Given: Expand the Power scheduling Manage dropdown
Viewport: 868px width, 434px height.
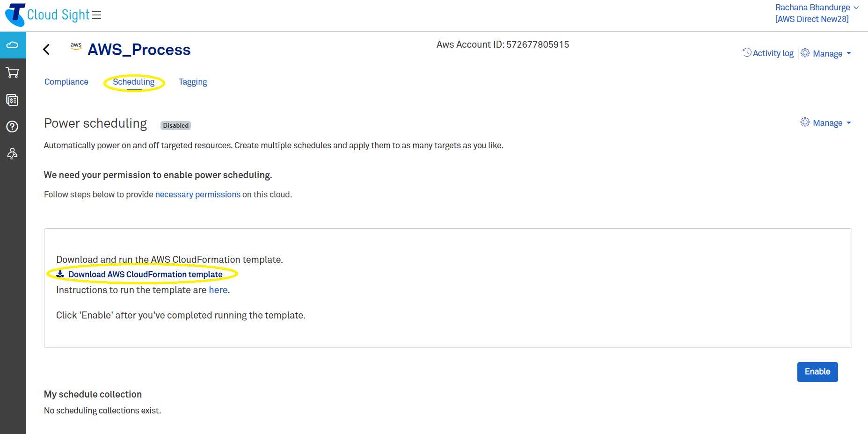Looking at the screenshot, I should pos(826,123).
